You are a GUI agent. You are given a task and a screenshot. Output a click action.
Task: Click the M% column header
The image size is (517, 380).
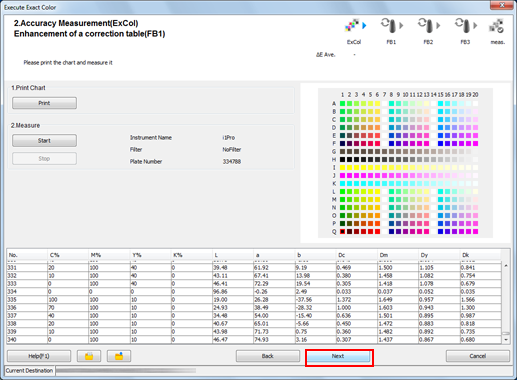[x=109, y=255]
